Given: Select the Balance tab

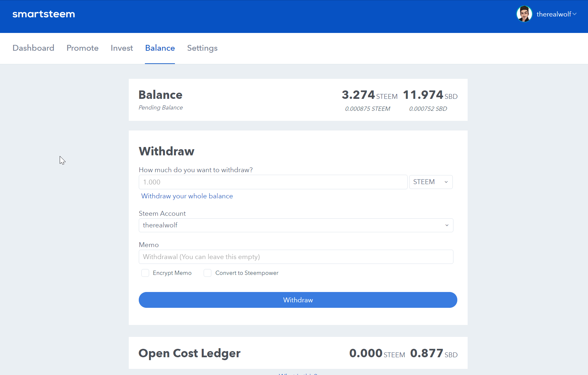Looking at the screenshot, I should tap(160, 48).
